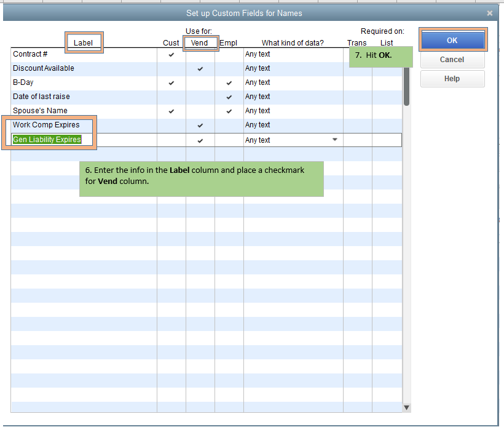Image resolution: width=504 pixels, height=427 pixels.
Task: Check Cust for Discount Available row
Action: 171,68
